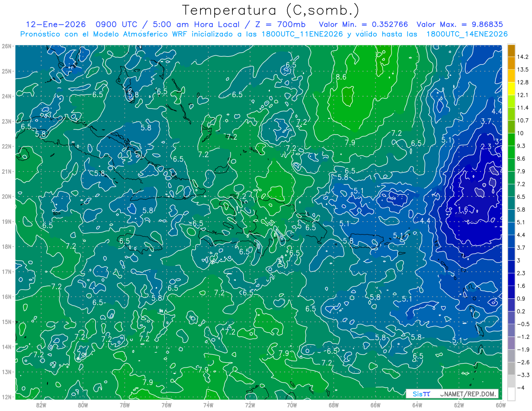532x411 pixels.
Task: Click the 76W longitude axis label
Action: pos(166,405)
